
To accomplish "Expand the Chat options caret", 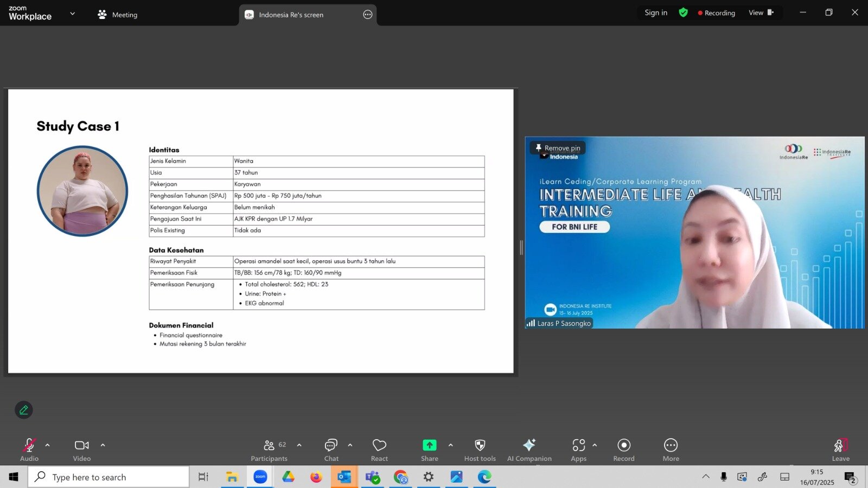I will click(x=350, y=445).
